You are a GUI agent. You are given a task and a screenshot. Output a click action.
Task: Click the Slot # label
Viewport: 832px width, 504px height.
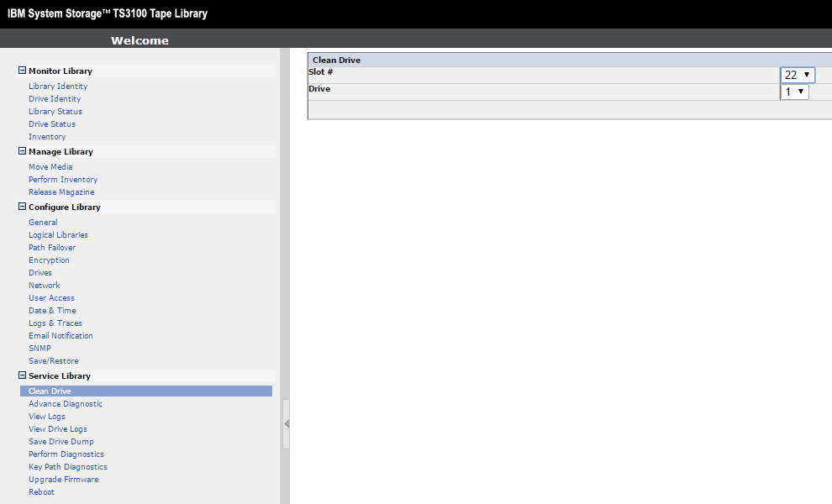(320, 71)
